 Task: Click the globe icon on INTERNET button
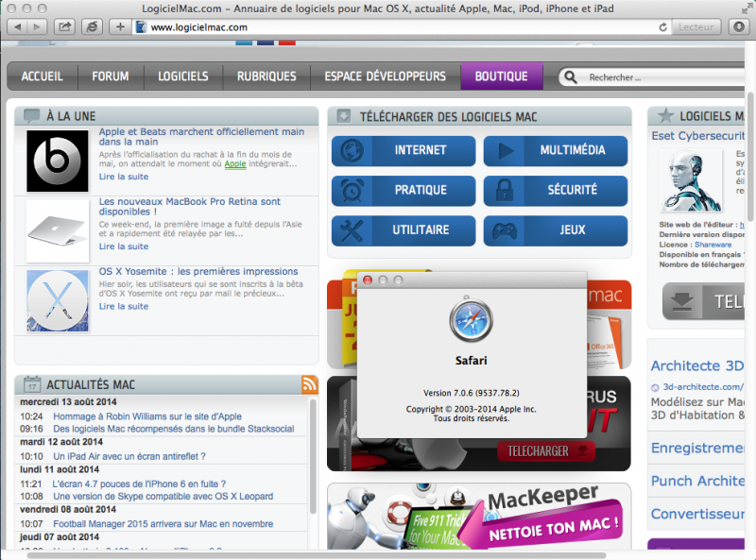(x=352, y=150)
